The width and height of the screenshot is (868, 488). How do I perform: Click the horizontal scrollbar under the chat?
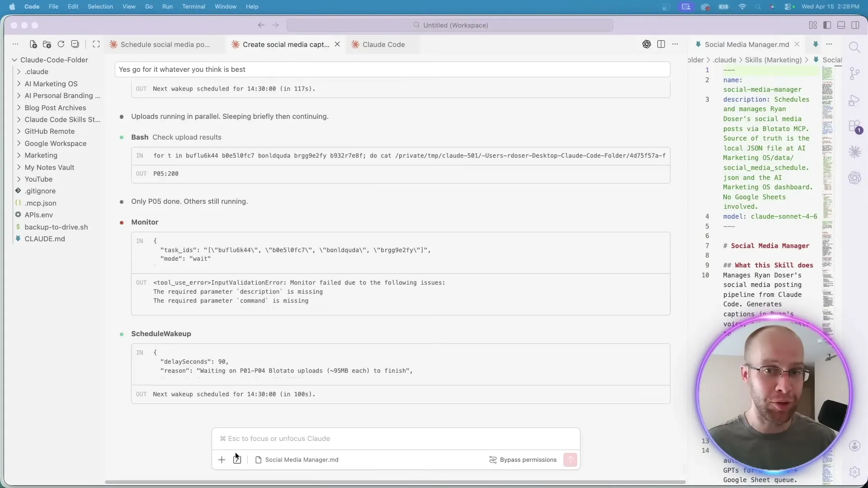click(x=395, y=482)
